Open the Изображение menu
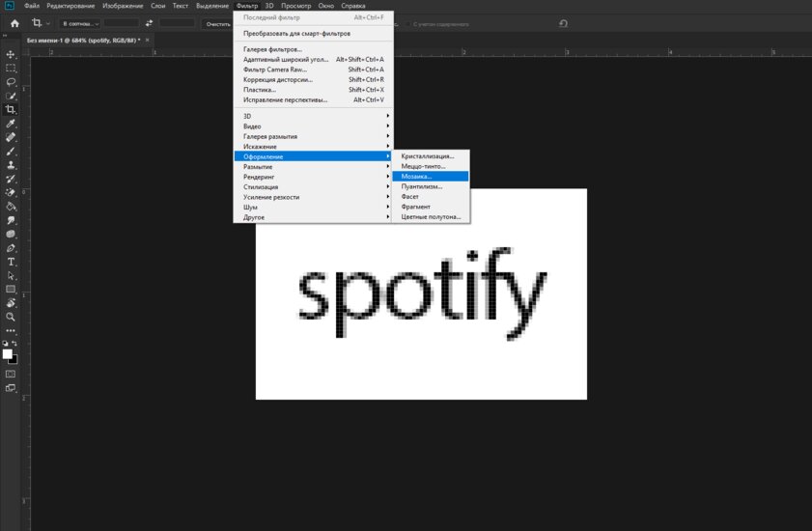The image size is (812, 531). (123, 6)
